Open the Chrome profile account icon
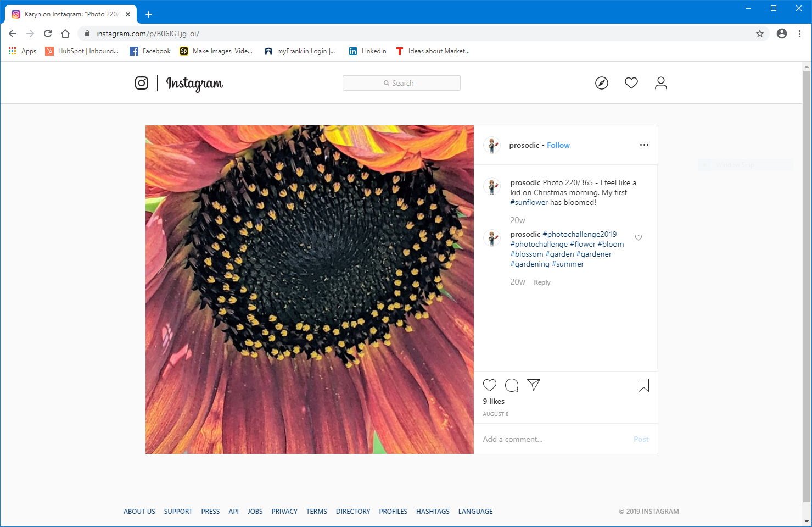The height and width of the screenshot is (527, 812). [782, 34]
